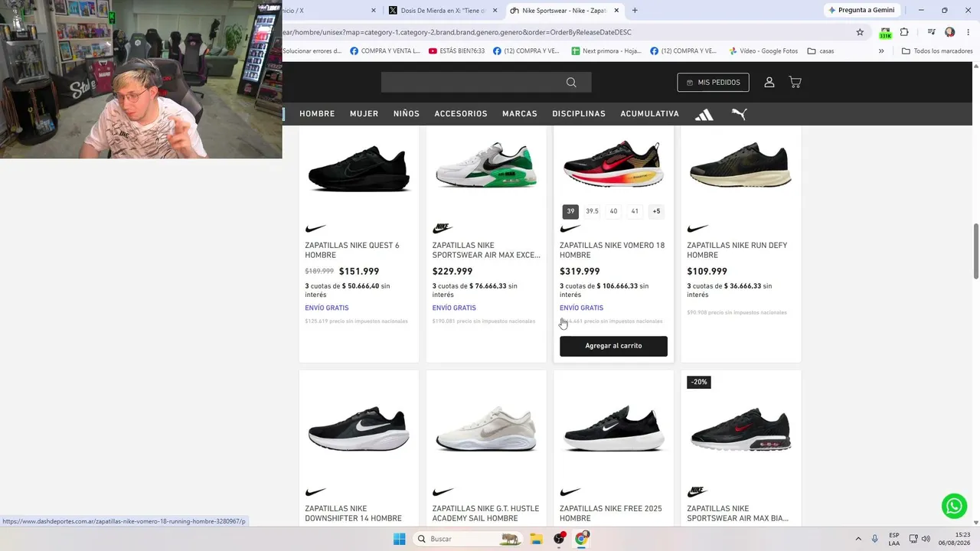Click Pregunta a Gemini button
This screenshot has height=551, width=980.
pyautogui.click(x=861, y=11)
